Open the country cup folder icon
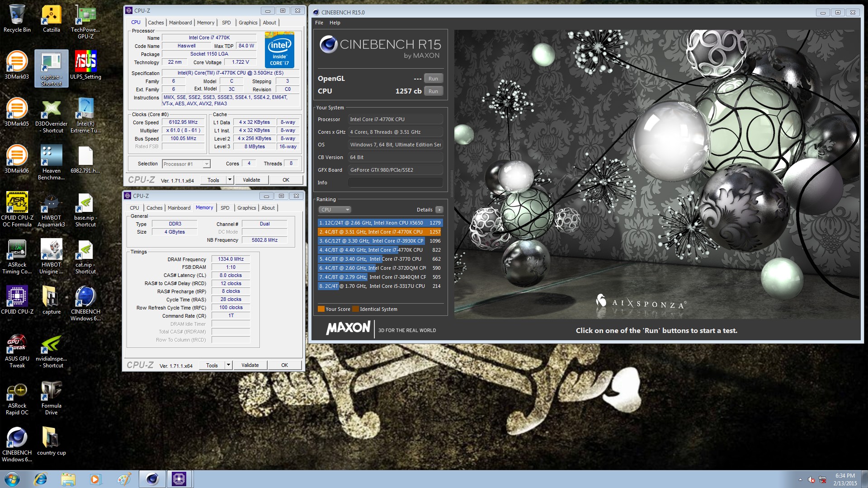This screenshot has width=868, height=488. (52, 441)
